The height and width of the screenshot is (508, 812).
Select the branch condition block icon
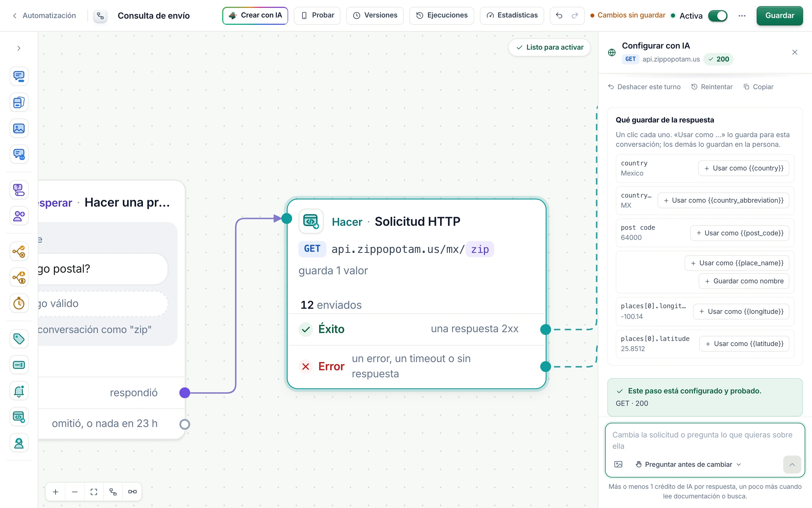19,251
